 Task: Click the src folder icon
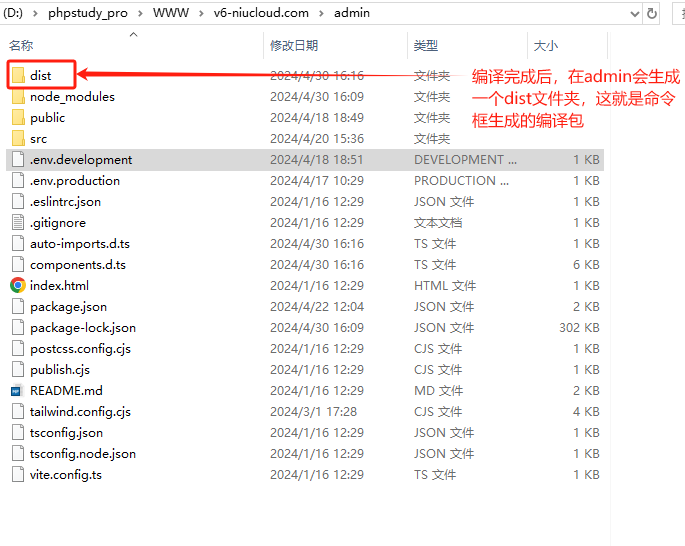(x=18, y=139)
